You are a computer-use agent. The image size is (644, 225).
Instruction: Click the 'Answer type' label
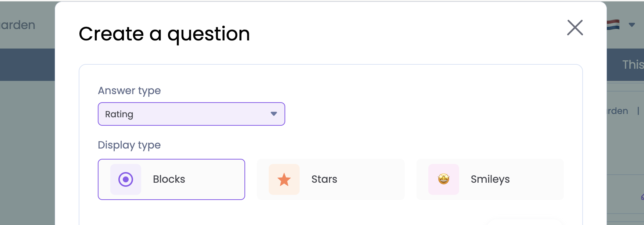129,90
